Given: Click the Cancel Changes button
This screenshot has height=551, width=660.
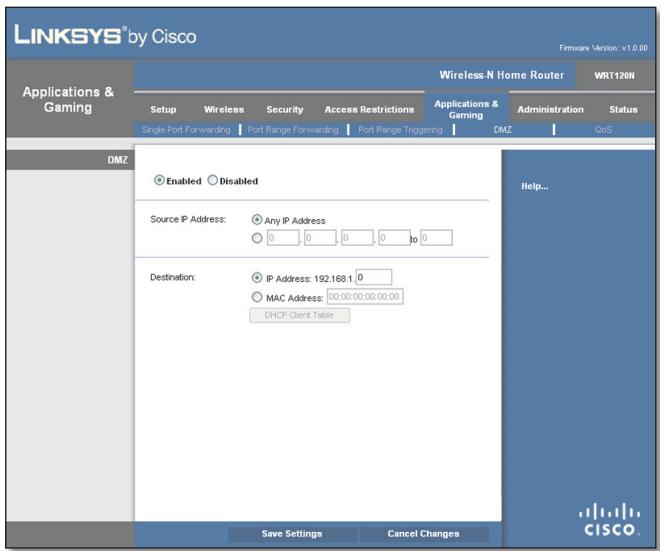Looking at the screenshot, I should (x=423, y=534).
